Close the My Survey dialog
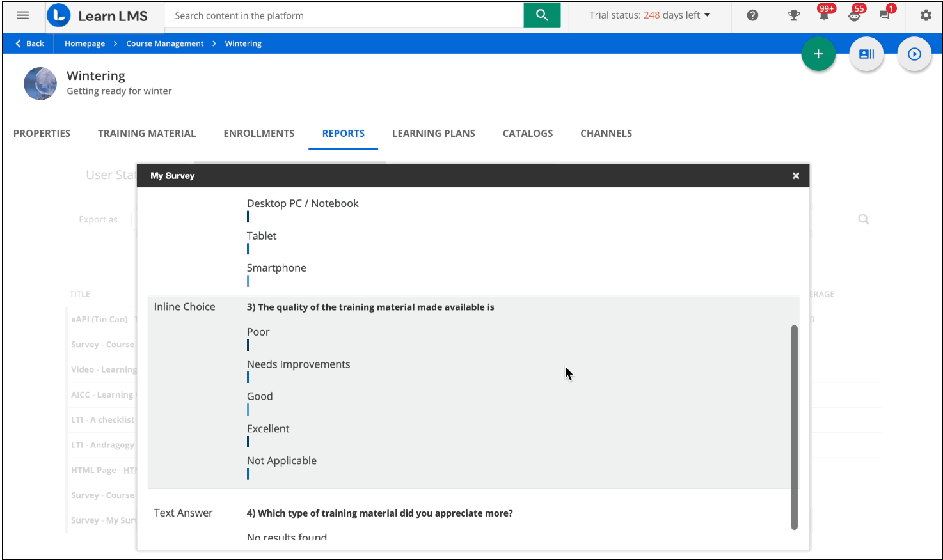This screenshot has height=560, width=943. pyautogui.click(x=796, y=176)
